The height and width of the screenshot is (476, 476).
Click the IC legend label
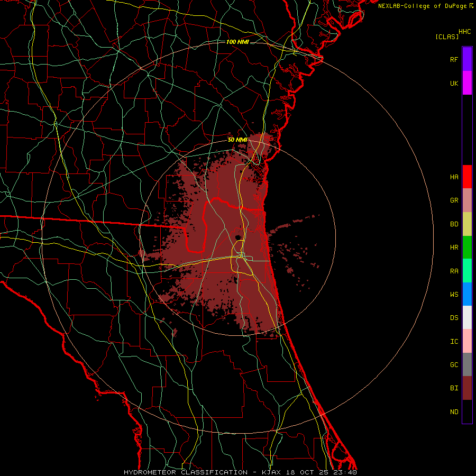click(454, 342)
